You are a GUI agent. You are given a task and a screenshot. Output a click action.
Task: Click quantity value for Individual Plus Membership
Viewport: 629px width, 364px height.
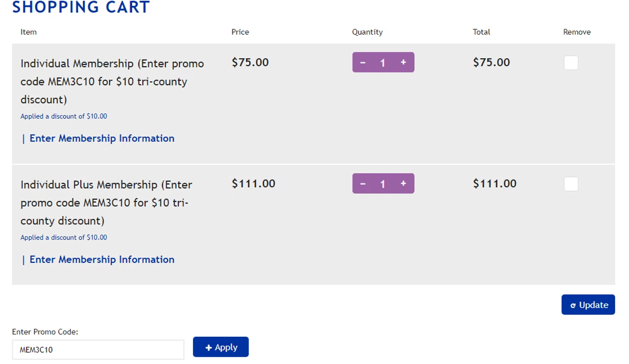pyautogui.click(x=382, y=184)
